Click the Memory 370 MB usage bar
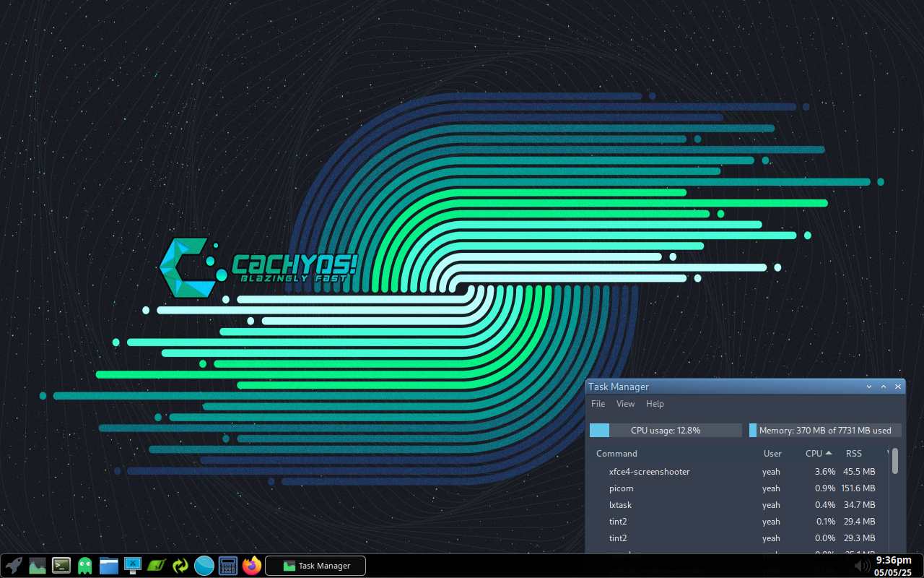Image resolution: width=924 pixels, height=578 pixels. coord(825,430)
